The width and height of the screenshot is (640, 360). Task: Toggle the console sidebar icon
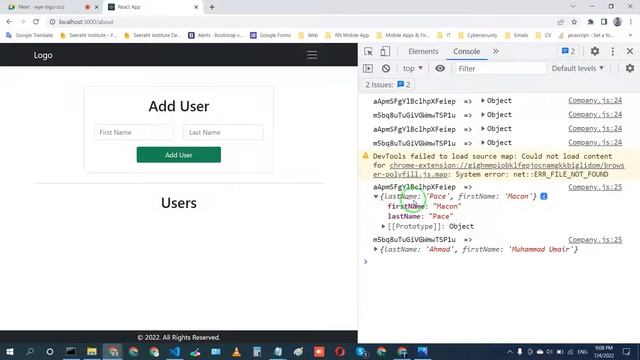click(368, 69)
